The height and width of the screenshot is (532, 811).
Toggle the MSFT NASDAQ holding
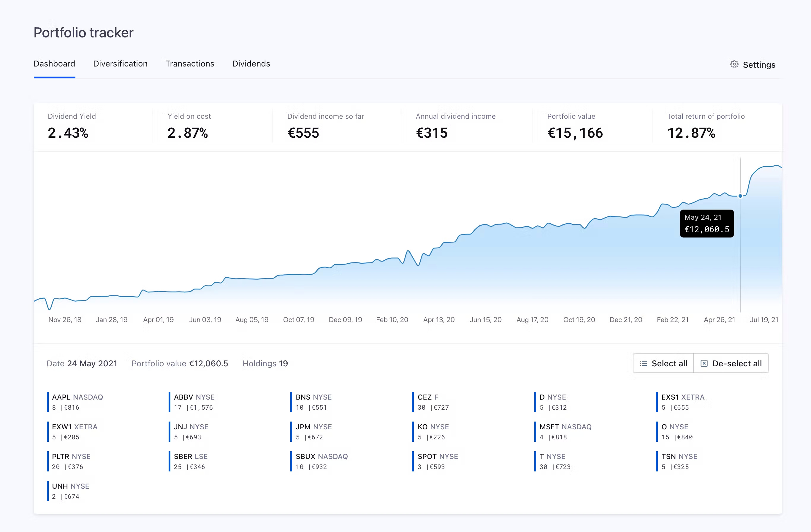tap(565, 431)
